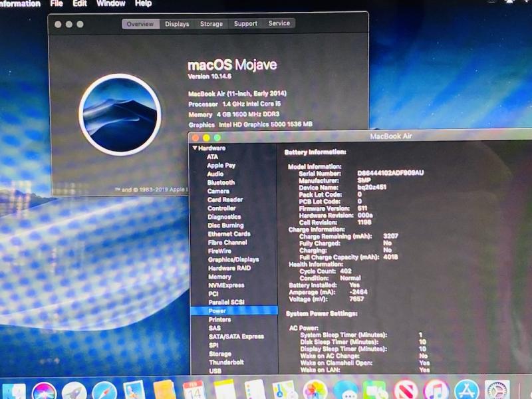532x399 pixels.
Task: Open Photos pinwheel icon in Dock
Action: click(x=315, y=390)
